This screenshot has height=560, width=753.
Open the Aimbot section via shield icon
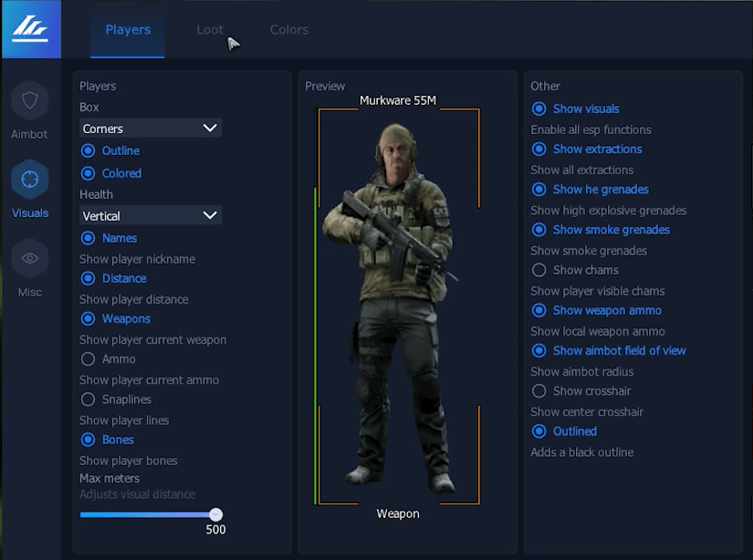tap(29, 100)
